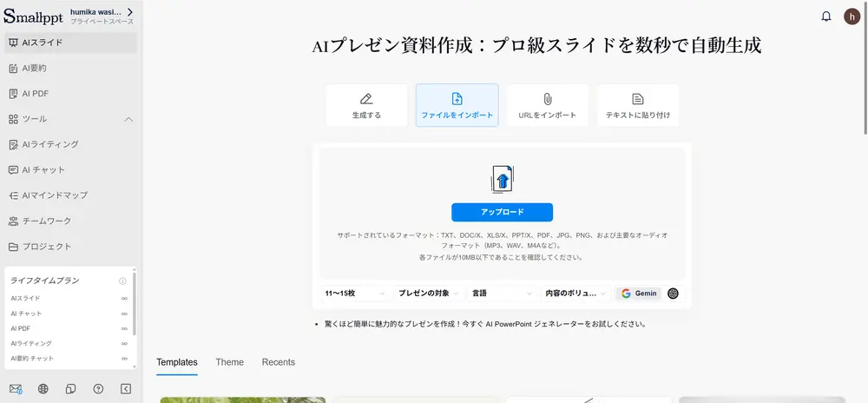
Task: Select the ChatGPT model icon
Action: (x=673, y=294)
